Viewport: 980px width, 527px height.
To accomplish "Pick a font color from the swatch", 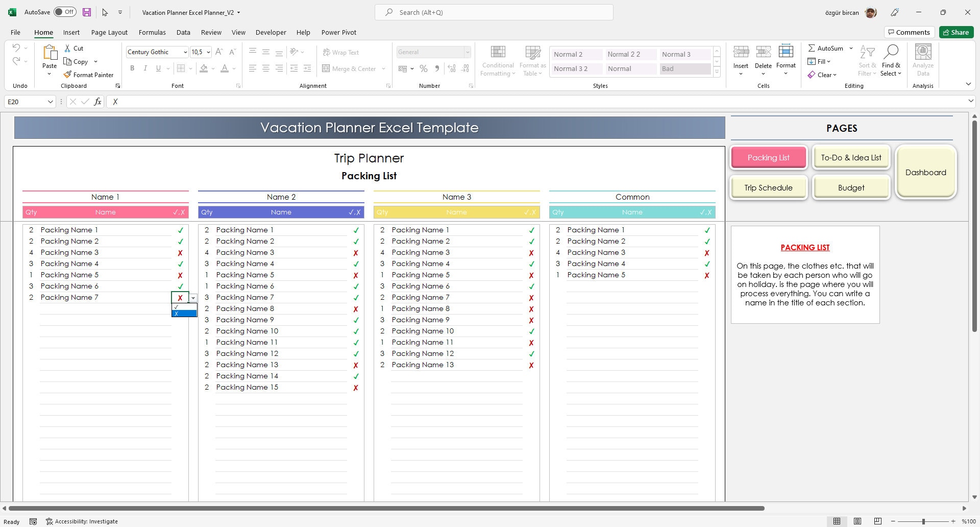I will pos(225,68).
